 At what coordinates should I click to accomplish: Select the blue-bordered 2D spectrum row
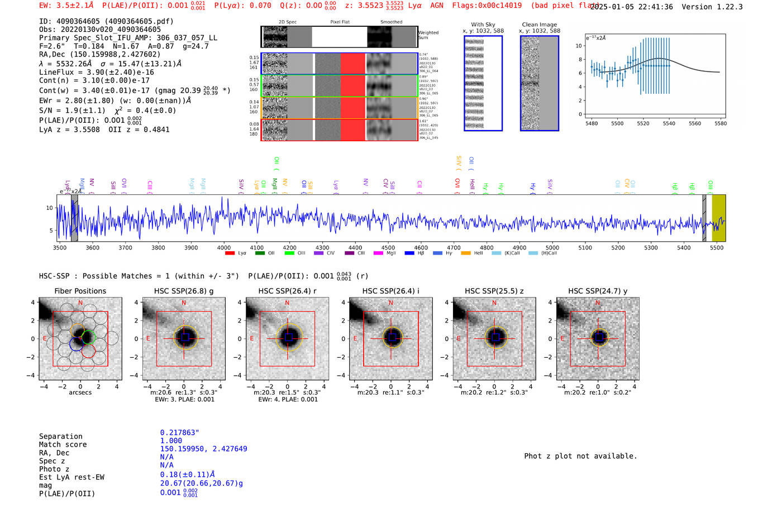pos(340,64)
